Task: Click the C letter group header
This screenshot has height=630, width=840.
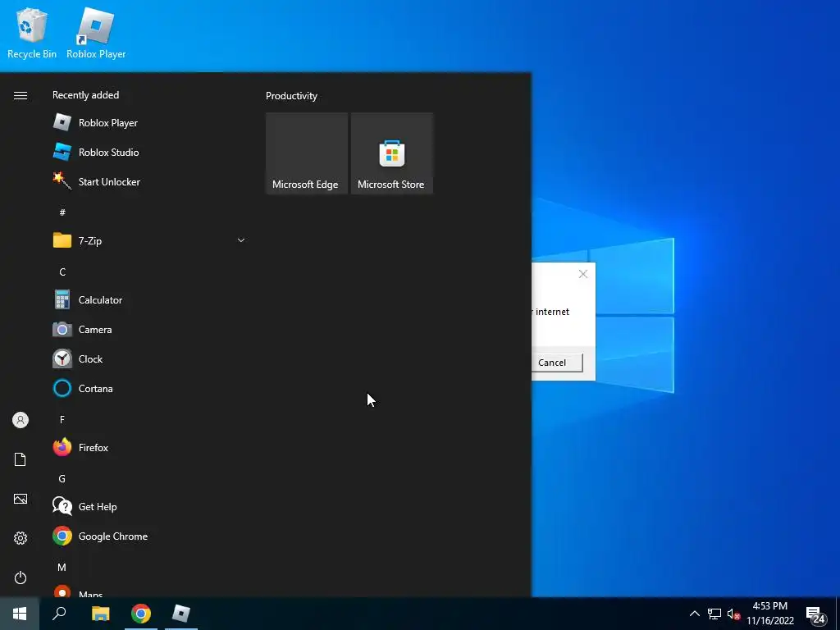Action: 62,272
